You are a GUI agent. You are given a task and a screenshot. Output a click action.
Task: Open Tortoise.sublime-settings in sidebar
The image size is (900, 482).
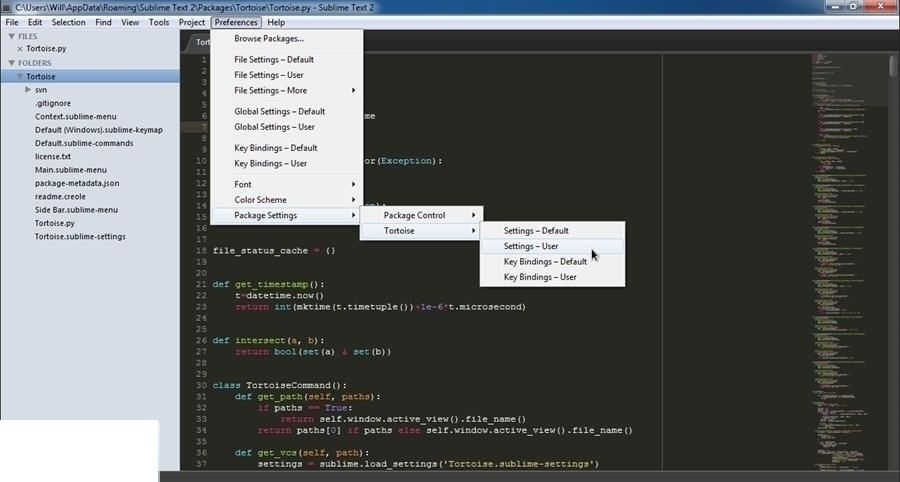pos(80,236)
